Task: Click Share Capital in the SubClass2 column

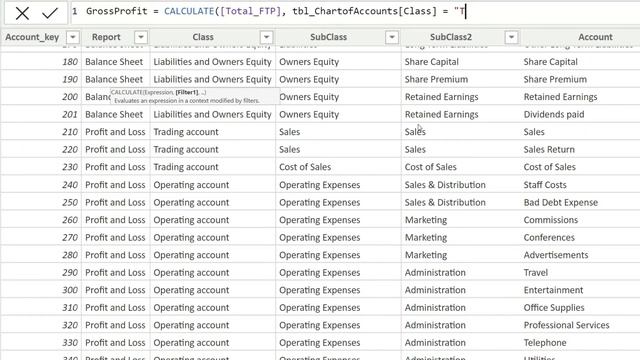Action: pyautogui.click(x=431, y=62)
